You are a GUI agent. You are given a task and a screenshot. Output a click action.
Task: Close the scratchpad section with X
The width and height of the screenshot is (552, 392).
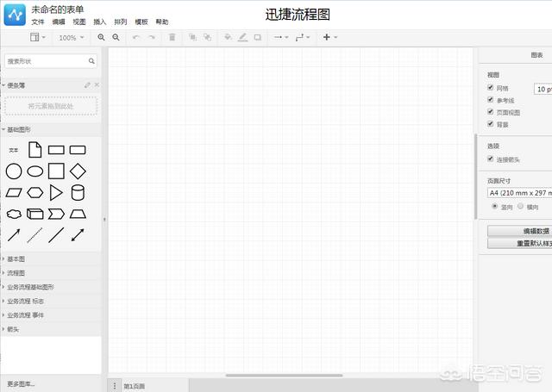(x=97, y=85)
